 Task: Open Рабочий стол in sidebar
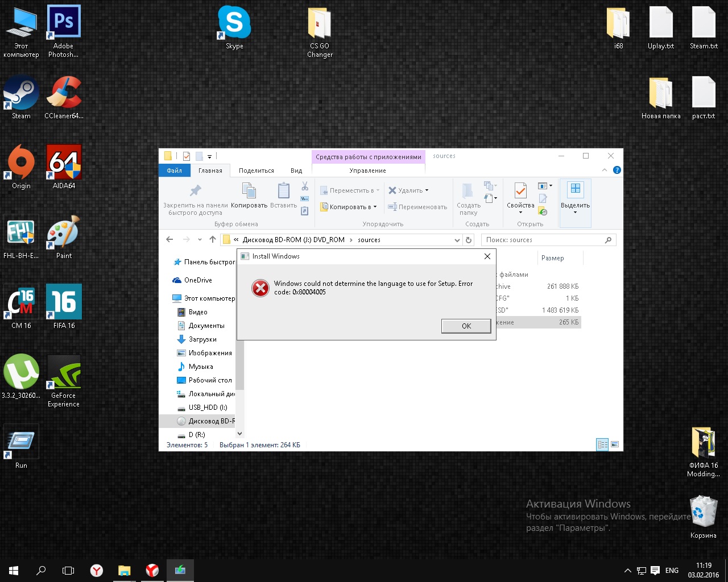[x=205, y=380]
